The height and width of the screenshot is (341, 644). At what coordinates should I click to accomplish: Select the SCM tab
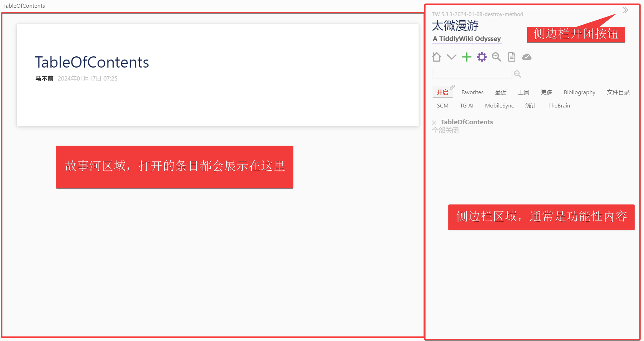(x=442, y=105)
